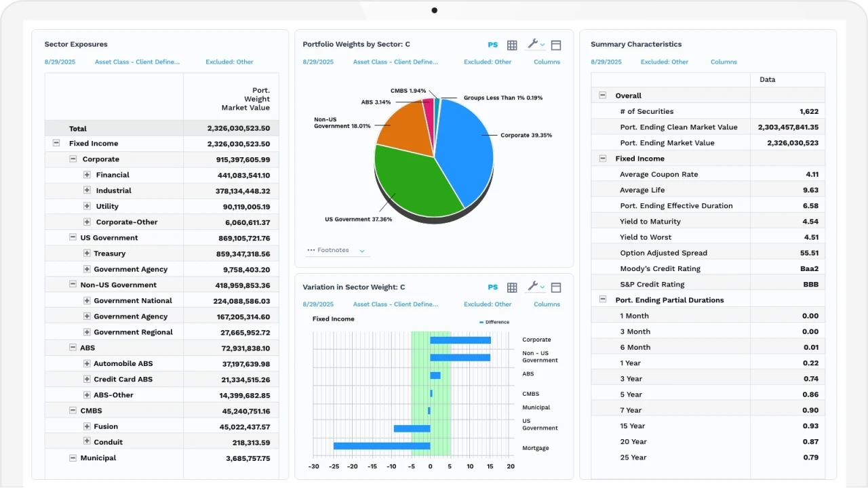Expand the Fusion row
This screenshot has height=488, width=868.
pos(87,426)
